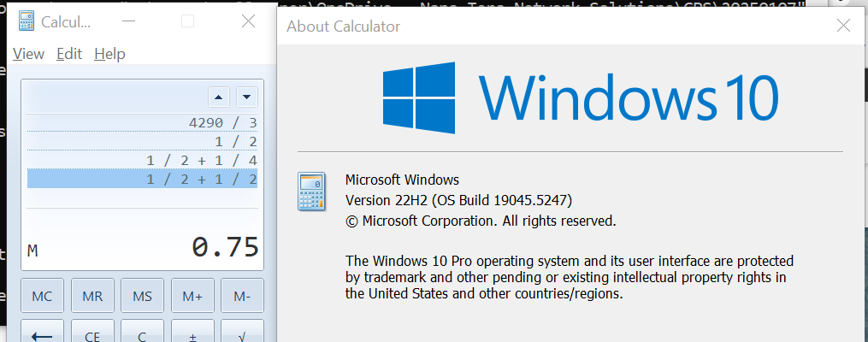Click the Version 22H2 build text
The height and width of the screenshot is (342, 868).
pyautogui.click(x=458, y=200)
